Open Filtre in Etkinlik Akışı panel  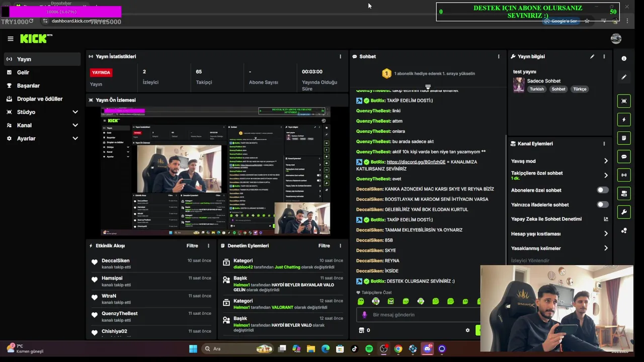pos(192,246)
